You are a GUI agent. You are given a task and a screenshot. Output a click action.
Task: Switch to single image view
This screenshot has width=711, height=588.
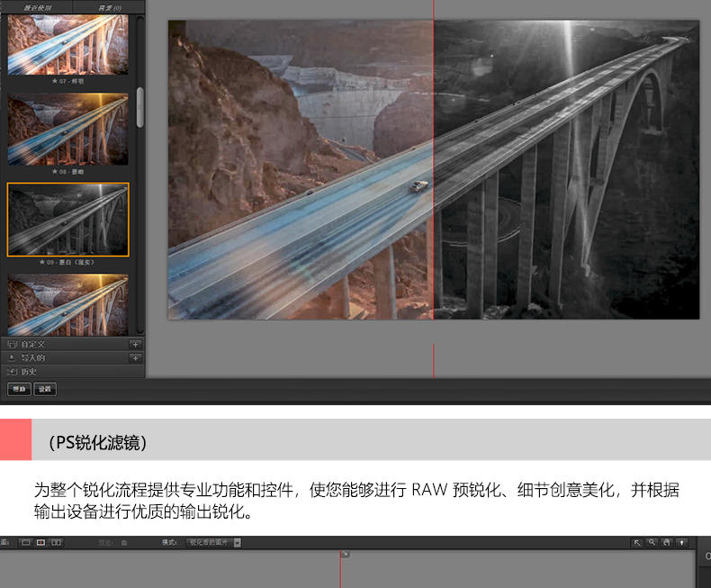point(26,543)
